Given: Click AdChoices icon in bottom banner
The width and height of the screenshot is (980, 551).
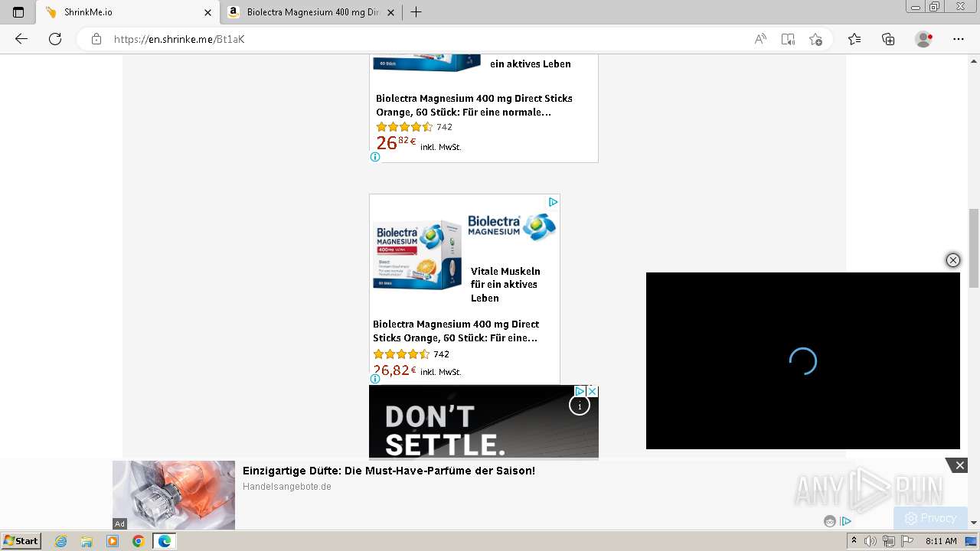Looking at the screenshot, I should 845,521.
